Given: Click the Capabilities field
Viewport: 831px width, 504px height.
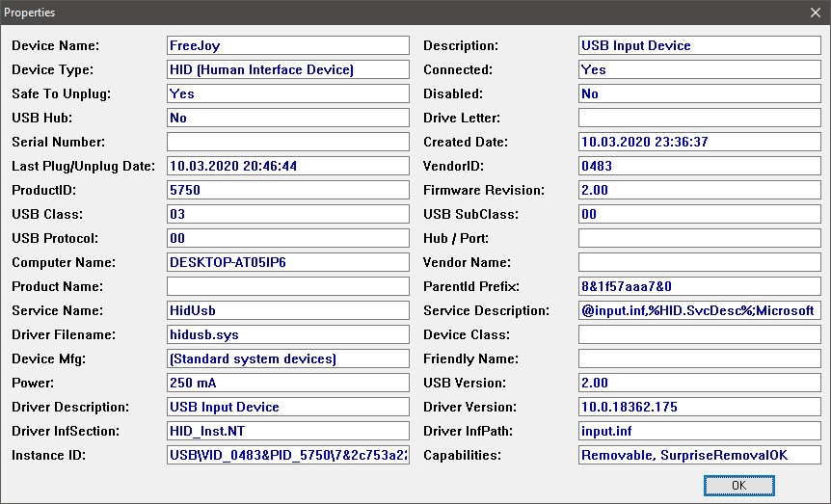Looking at the screenshot, I should [x=700, y=455].
